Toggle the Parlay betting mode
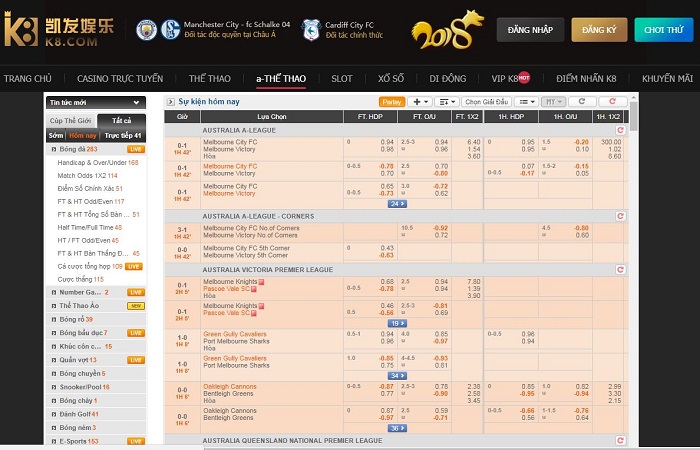700x450 pixels. [x=392, y=102]
